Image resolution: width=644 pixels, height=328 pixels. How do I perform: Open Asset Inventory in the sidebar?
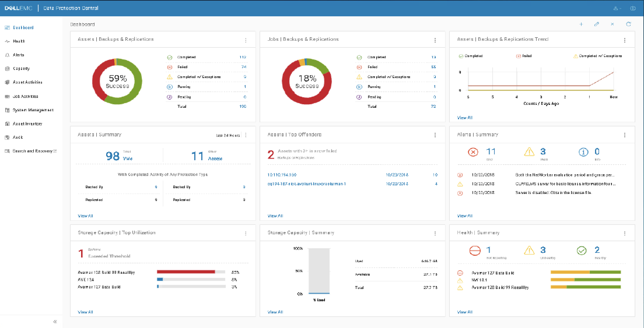24,124
